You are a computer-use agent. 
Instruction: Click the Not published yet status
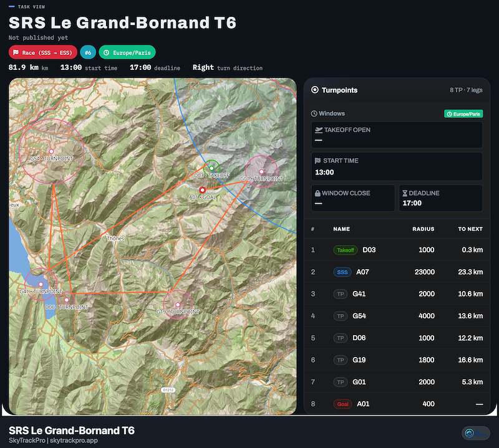[38, 37]
